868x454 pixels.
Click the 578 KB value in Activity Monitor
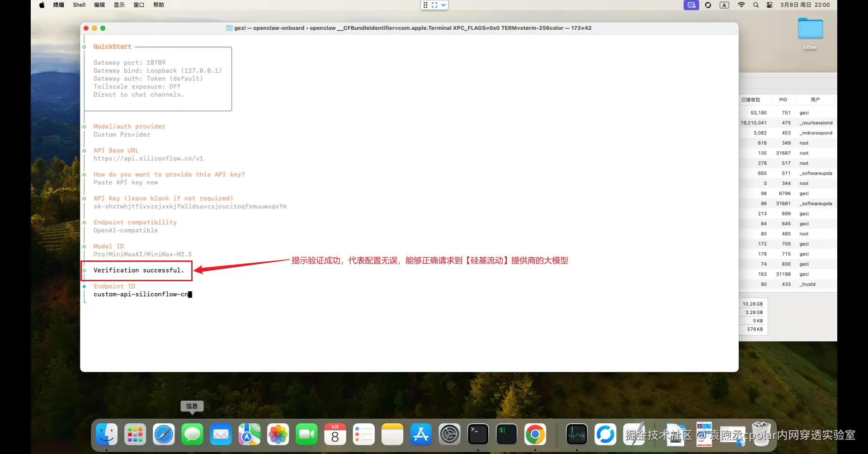[x=755, y=329]
